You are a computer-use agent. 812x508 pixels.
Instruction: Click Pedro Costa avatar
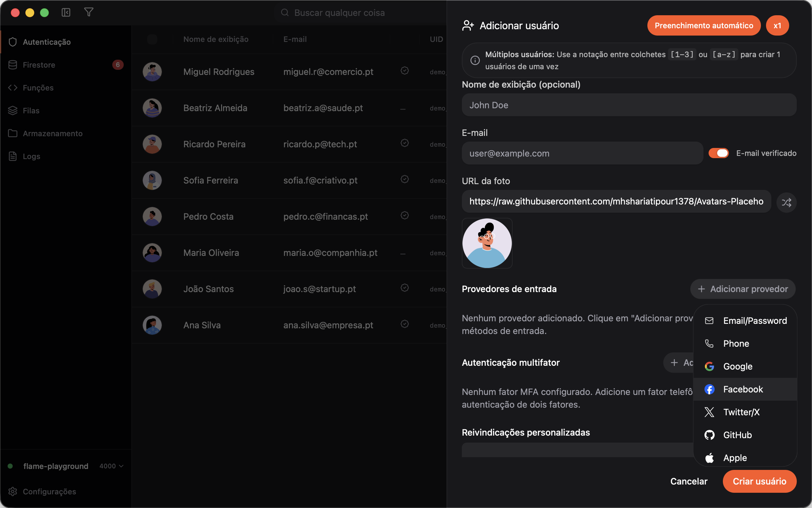coord(152,216)
